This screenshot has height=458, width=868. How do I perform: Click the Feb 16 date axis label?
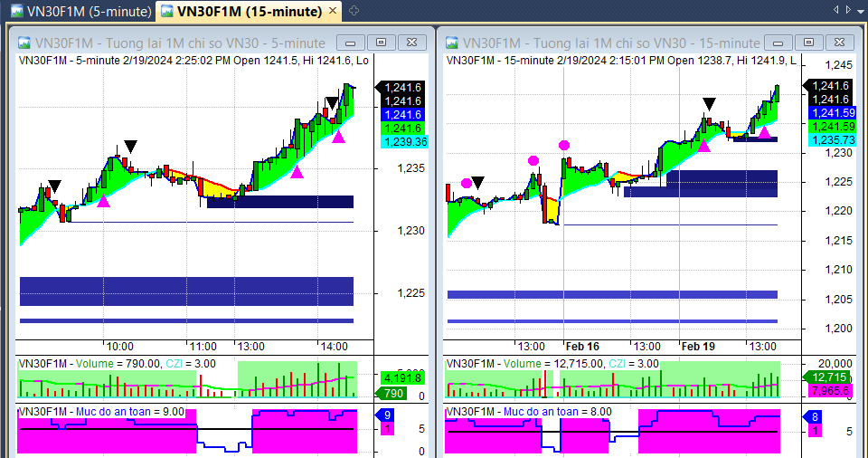[582, 347]
